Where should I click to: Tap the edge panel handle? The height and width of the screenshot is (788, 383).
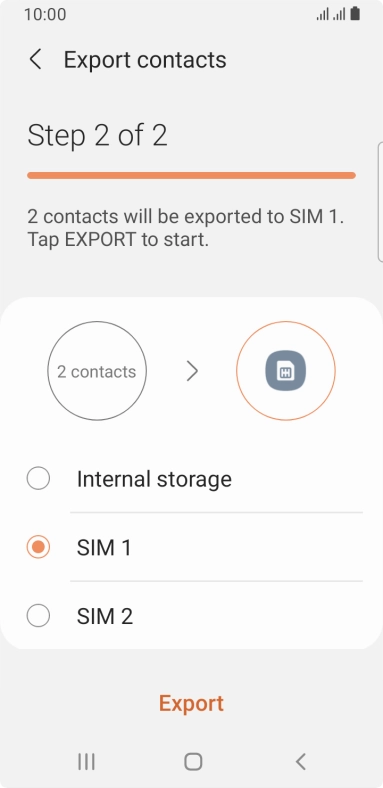click(x=380, y=202)
